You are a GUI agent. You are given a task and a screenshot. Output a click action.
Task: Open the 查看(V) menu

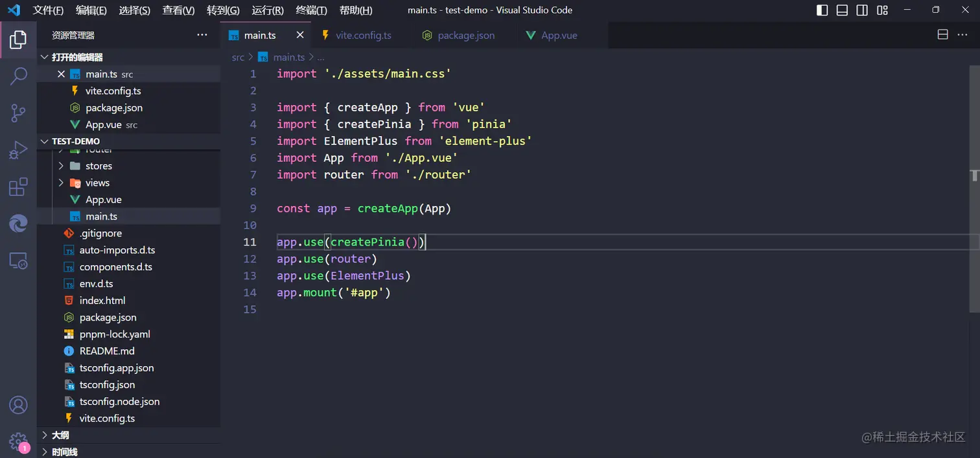(x=178, y=10)
